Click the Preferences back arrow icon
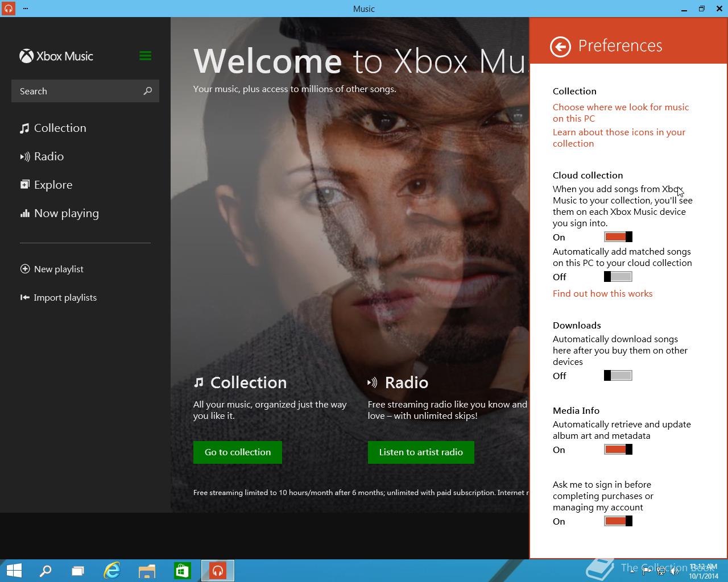 (x=560, y=47)
